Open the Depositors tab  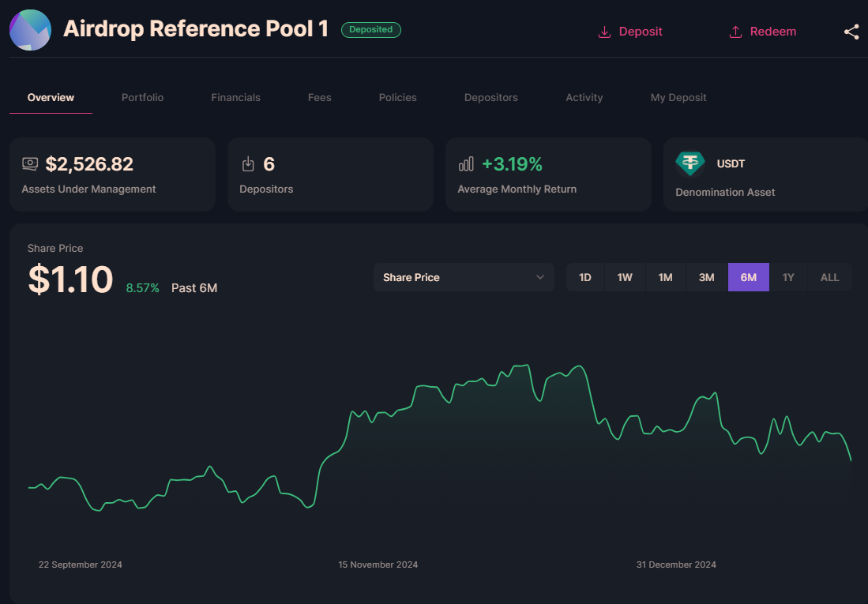[490, 97]
